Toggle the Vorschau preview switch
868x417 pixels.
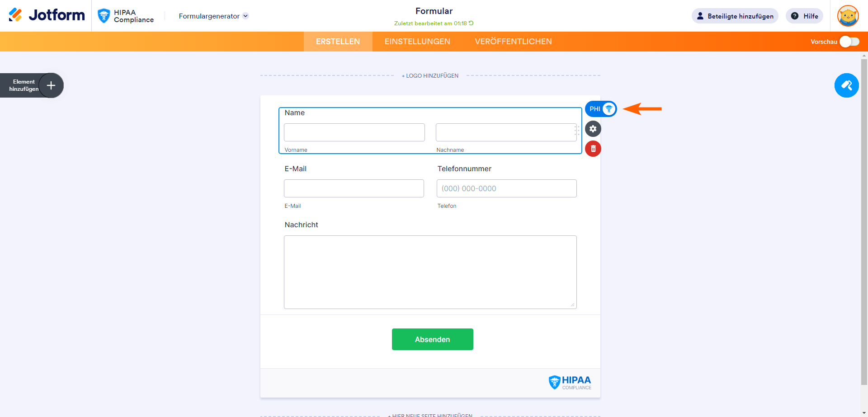(849, 42)
